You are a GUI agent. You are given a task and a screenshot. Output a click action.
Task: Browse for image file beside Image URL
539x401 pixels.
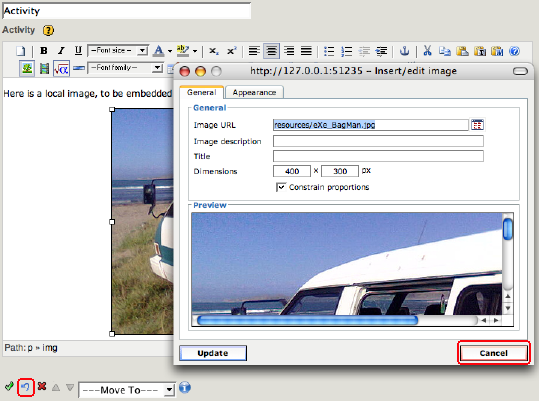(477, 125)
